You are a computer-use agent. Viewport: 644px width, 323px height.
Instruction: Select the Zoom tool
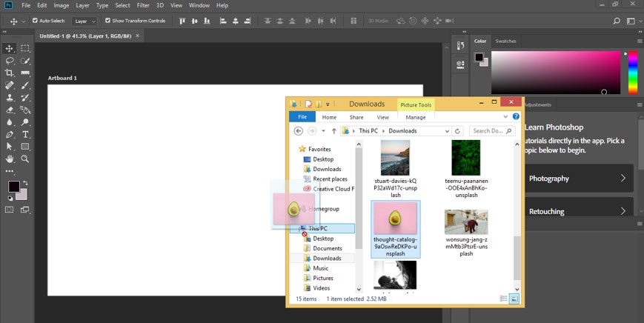point(25,159)
